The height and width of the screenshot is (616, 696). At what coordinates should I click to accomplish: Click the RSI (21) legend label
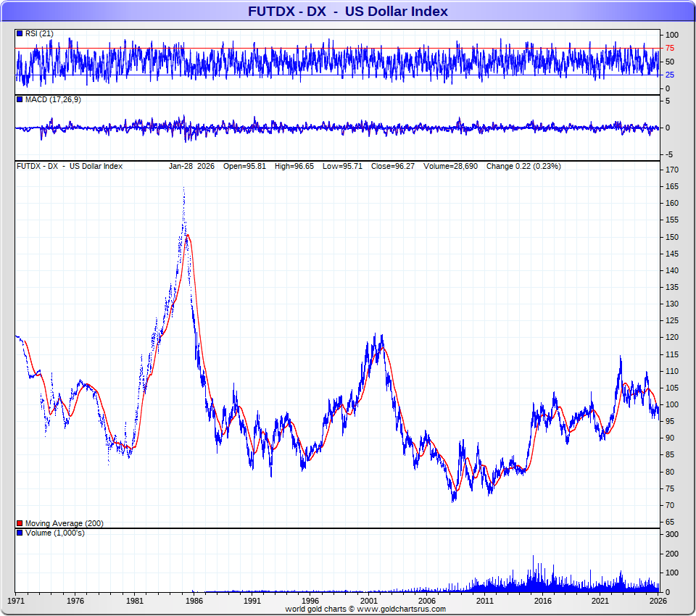click(40, 33)
